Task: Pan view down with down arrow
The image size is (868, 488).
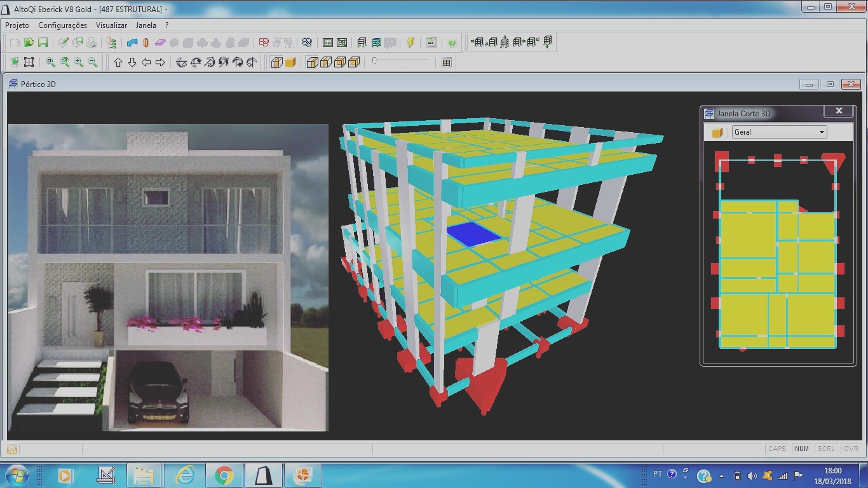Action: [x=132, y=62]
